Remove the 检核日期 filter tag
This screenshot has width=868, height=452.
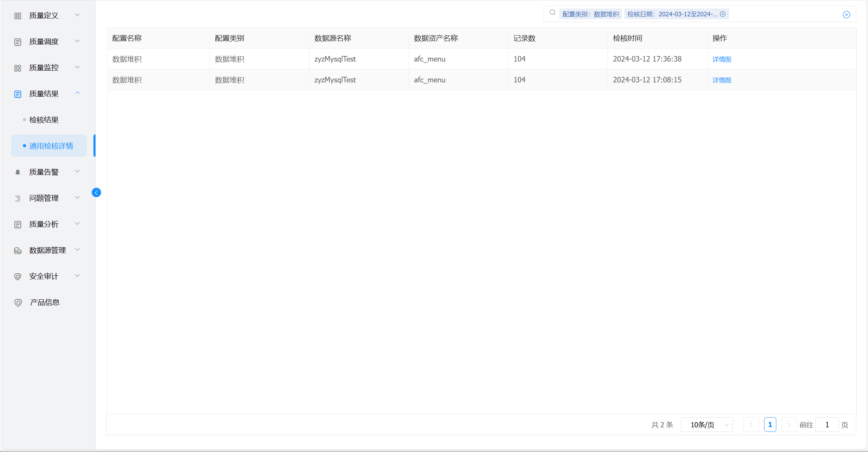(x=723, y=14)
